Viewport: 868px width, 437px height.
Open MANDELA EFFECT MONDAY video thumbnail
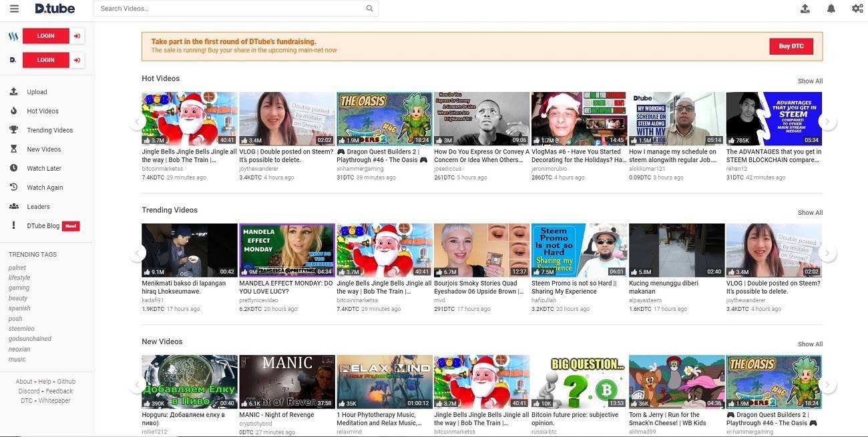(287, 250)
